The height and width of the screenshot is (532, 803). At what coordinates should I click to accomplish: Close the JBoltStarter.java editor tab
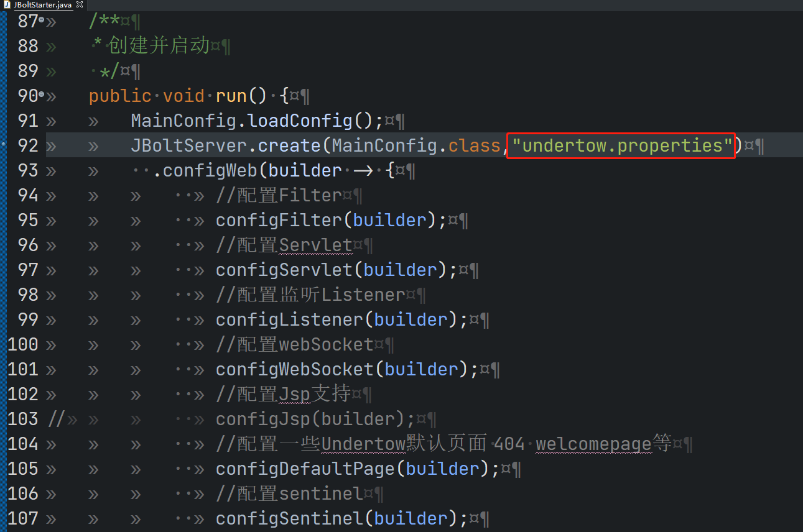(x=79, y=4)
